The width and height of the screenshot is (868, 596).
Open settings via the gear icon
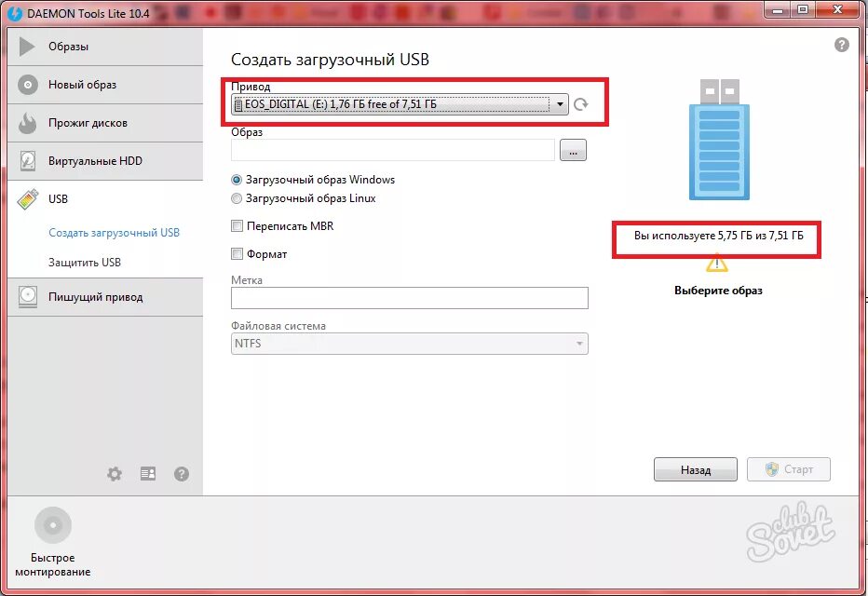(x=115, y=474)
